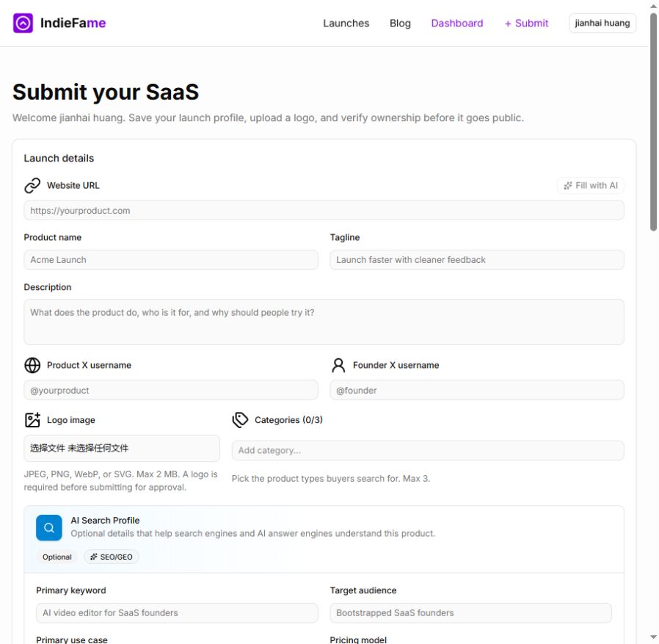Focus the Website URL field
This screenshot has height=644, width=659.
(324, 210)
